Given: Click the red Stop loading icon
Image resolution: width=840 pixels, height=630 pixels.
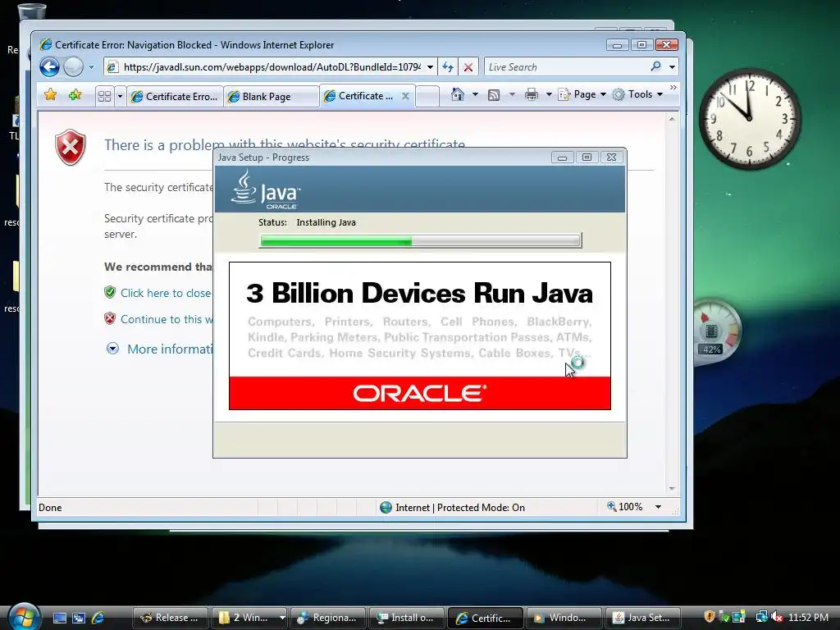Looking at the screenshot, I should coord(468,67).
